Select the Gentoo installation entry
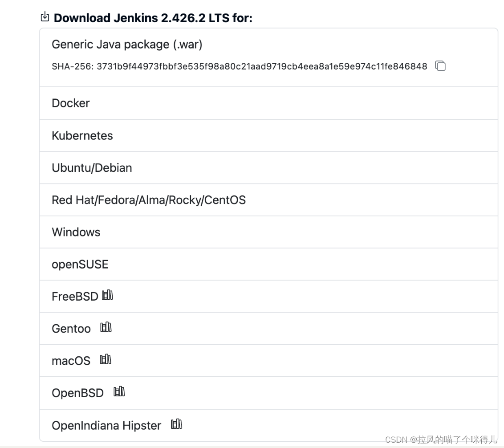 tap(71, 329)
